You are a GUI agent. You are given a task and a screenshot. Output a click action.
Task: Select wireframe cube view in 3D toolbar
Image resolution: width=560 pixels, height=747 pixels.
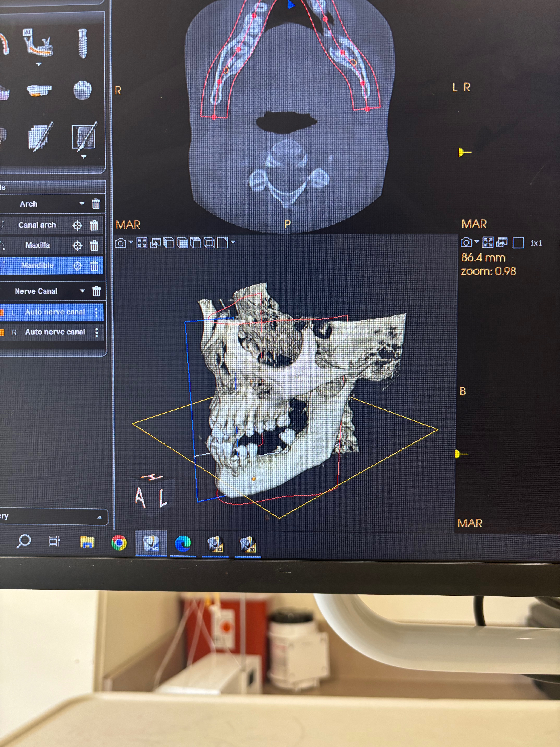[x=209, y=243]
